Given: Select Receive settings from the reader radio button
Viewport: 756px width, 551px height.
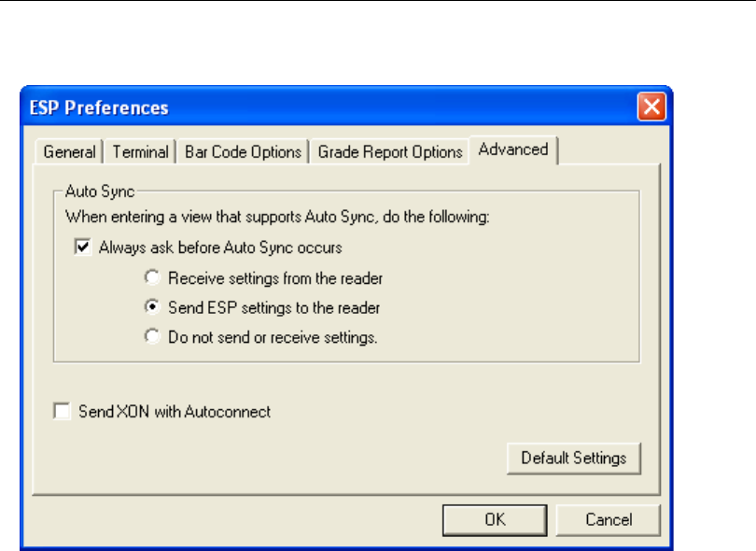Looking at the screenshot, I should pos(152,278).
